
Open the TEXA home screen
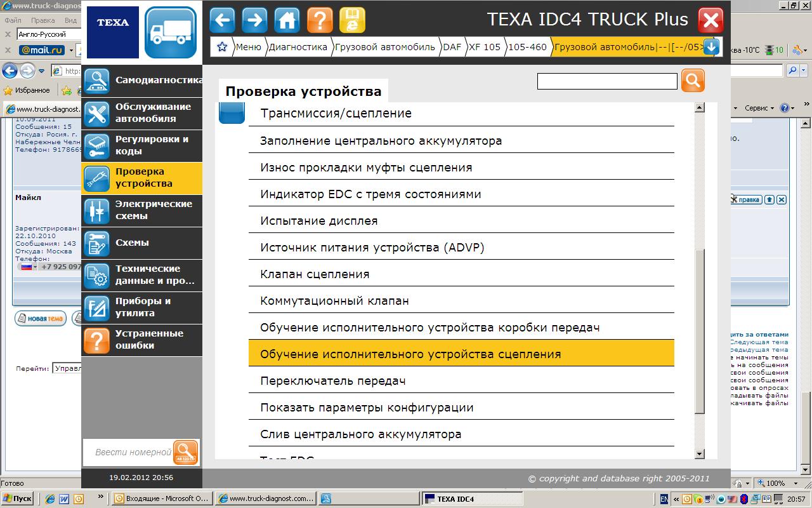pos(287,20)
